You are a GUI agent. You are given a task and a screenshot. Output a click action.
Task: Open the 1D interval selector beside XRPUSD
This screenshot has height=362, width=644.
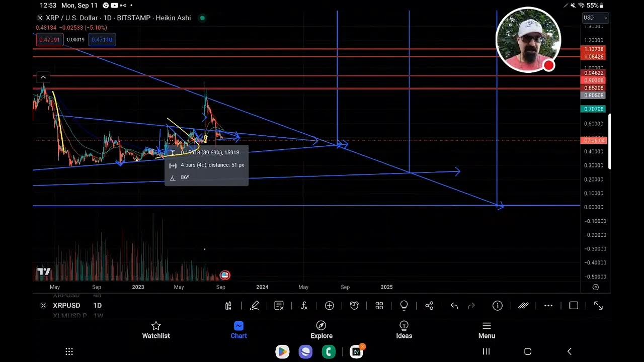(97, 305)
